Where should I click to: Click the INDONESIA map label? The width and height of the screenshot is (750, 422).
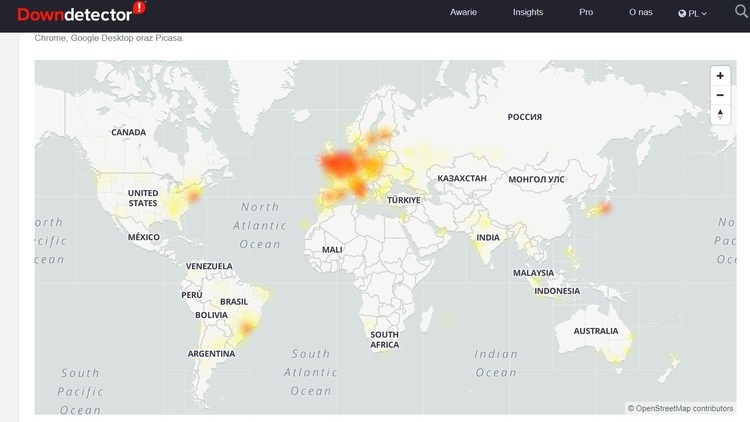tap(557, 291)
